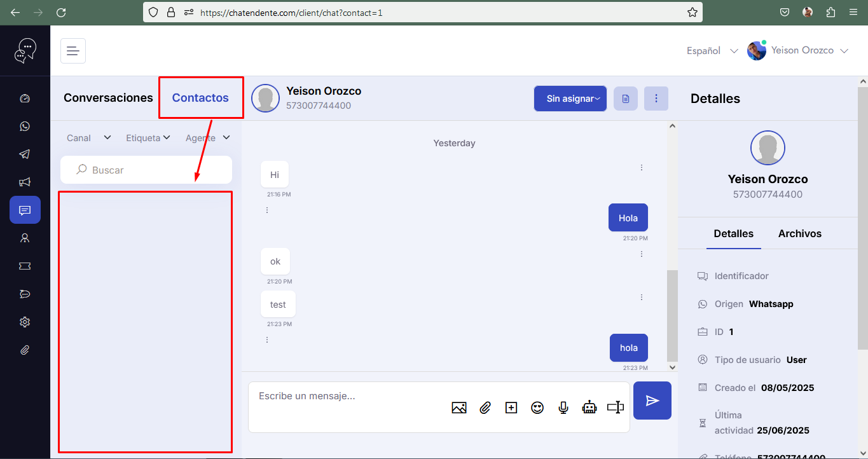Click the Última actividad 25/06/2025 date
The height and width of the screenshot is (459, 868).
pyautogui.click(x=783, y=430)
